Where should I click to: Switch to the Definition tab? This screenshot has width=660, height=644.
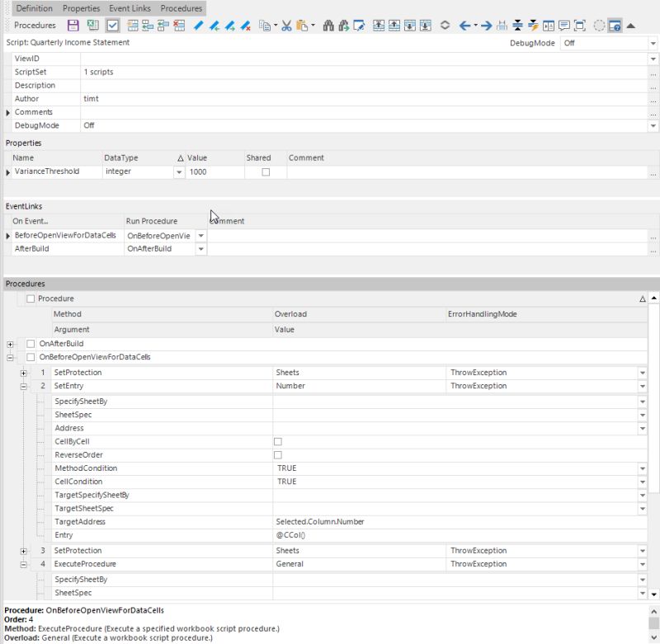tap(34, 8)
